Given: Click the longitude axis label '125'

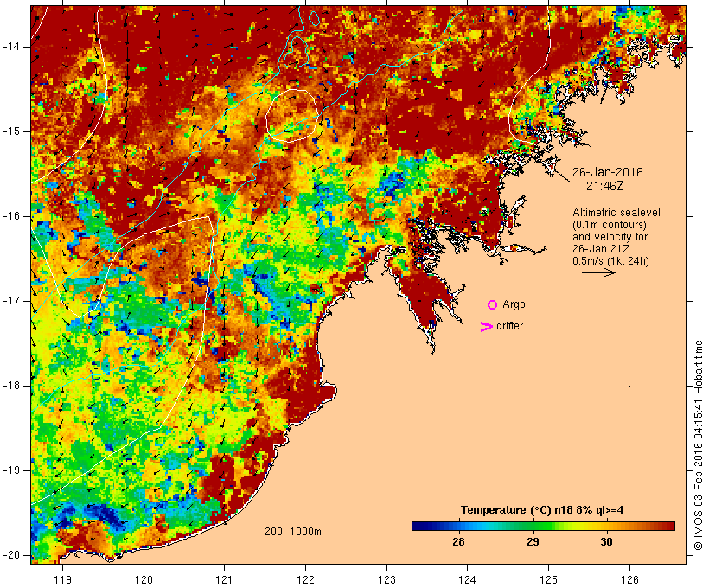Looking at the screenshot, I should pos(548,579).
